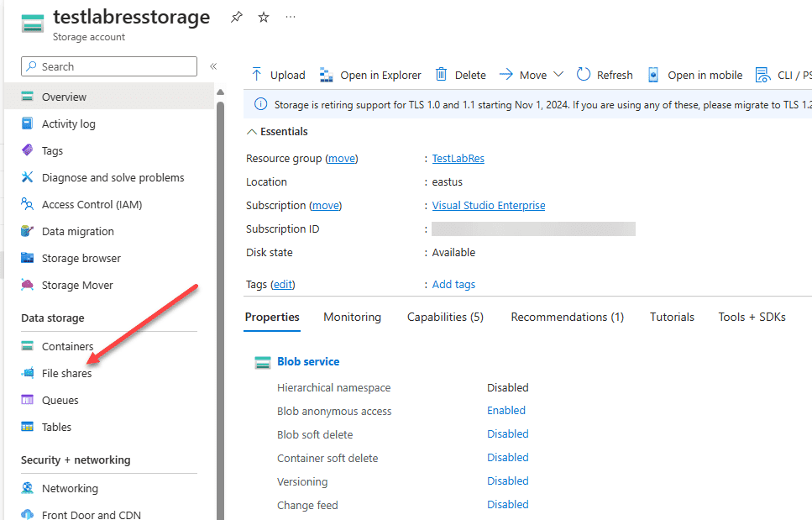Image resolution: width=812 pixels, height=520 pixels.
Task: Click the TLS notice info icon
Action: 261,104
